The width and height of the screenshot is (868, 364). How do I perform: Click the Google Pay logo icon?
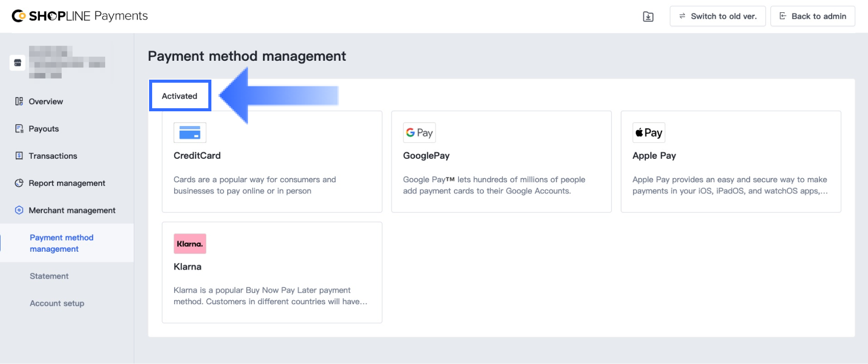pyautogui.click(x=419, y=133)
